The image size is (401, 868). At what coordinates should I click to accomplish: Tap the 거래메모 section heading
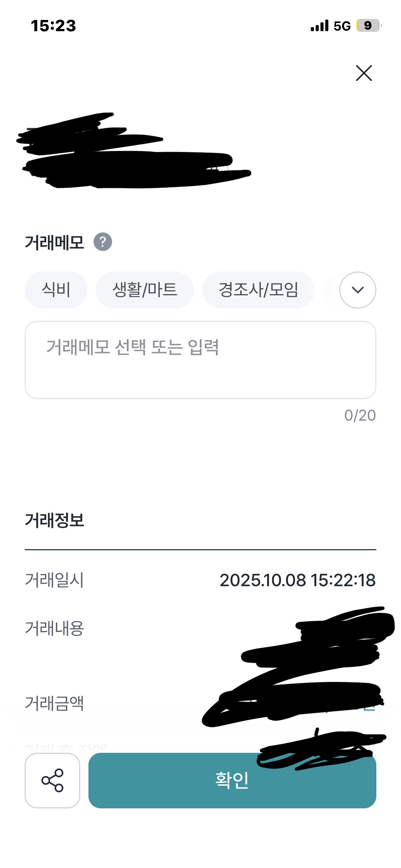pyautogui.click(x=54, y=242)
